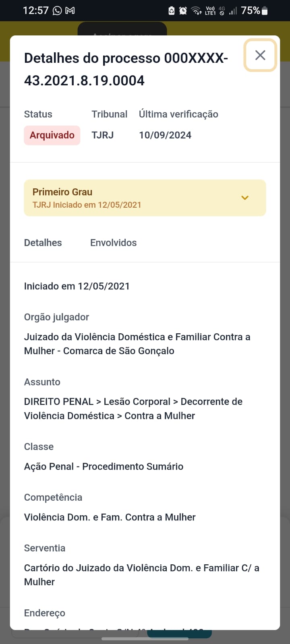Viewport: 290px width, 644px height.
Task: Tap the VoLTE indicator icon
Action: pyautogui.click(x=210, y=11)
